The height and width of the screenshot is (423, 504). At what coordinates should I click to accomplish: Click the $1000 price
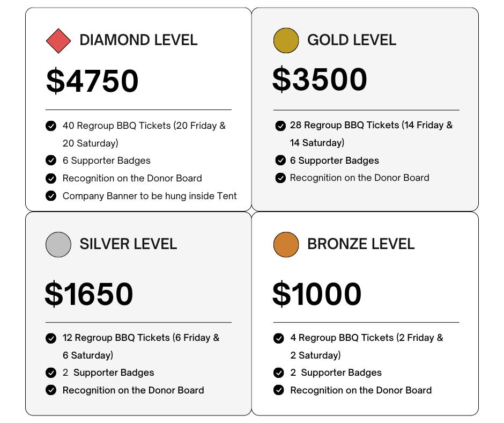point(317,294)
